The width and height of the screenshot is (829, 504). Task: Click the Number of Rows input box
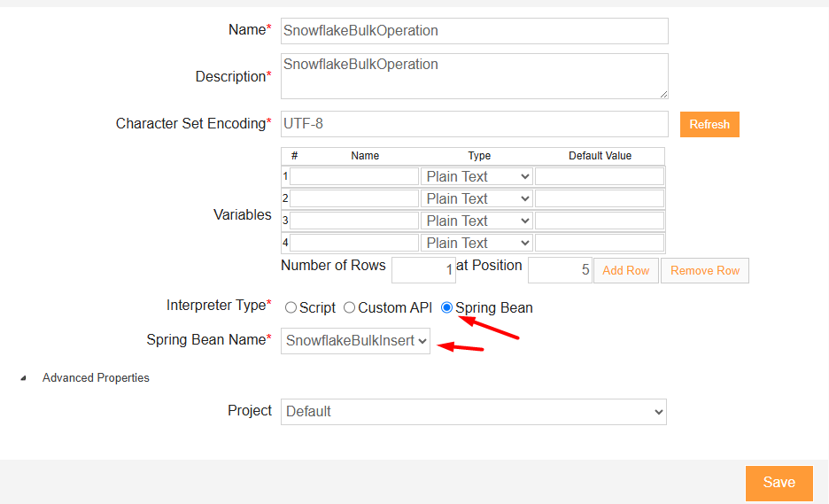point(423,270)
